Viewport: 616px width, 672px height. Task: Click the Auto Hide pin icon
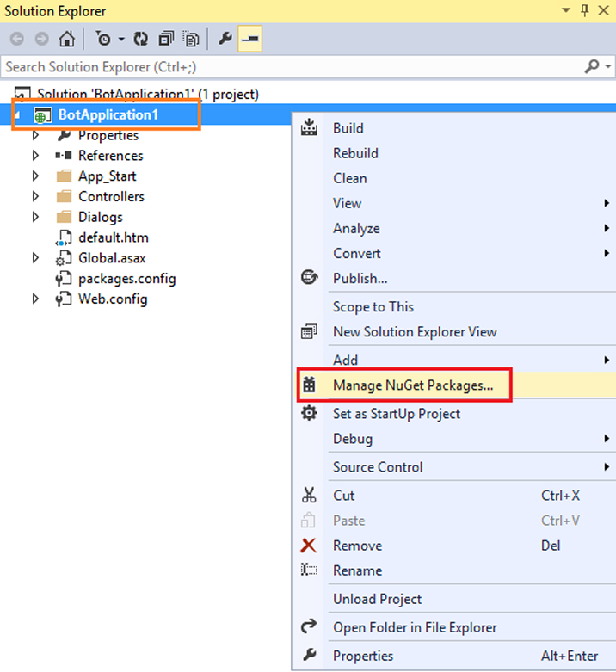coord(585,10)
